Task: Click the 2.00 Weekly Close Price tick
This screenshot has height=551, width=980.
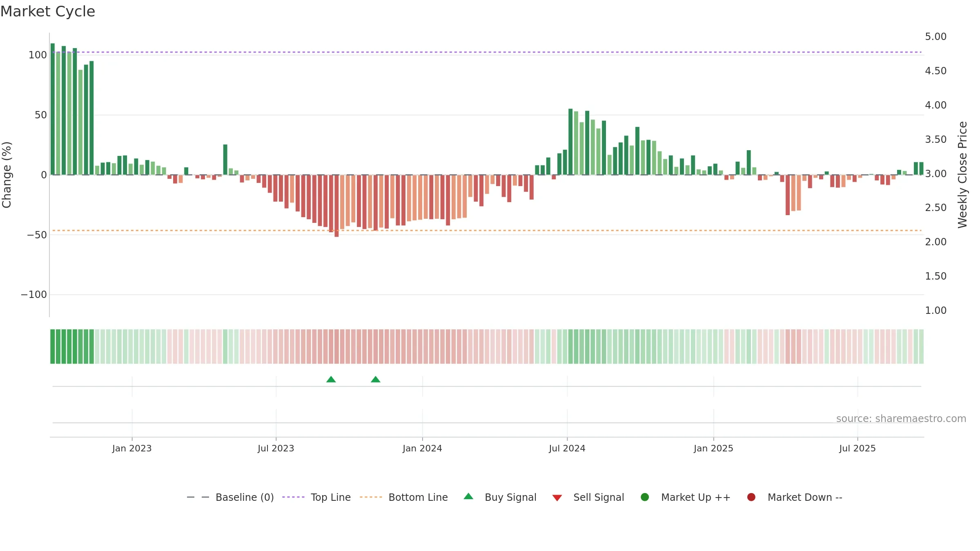Action: [936, 242]
